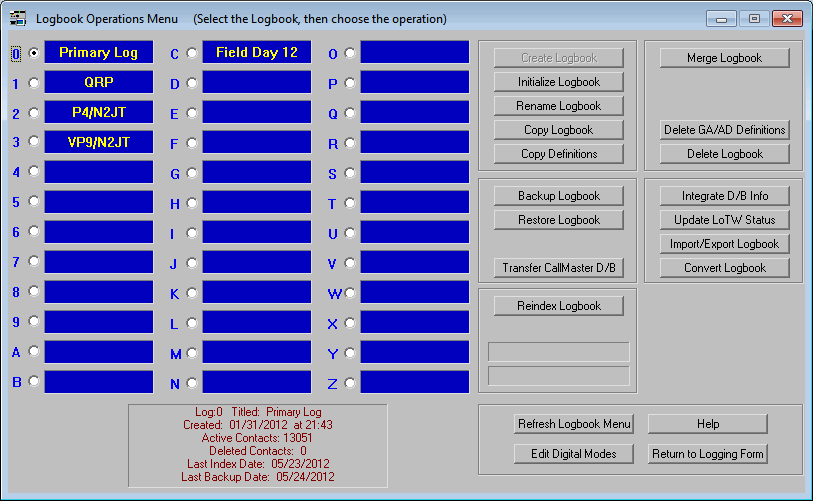Click the application icon in title bar

pos(17,18)
